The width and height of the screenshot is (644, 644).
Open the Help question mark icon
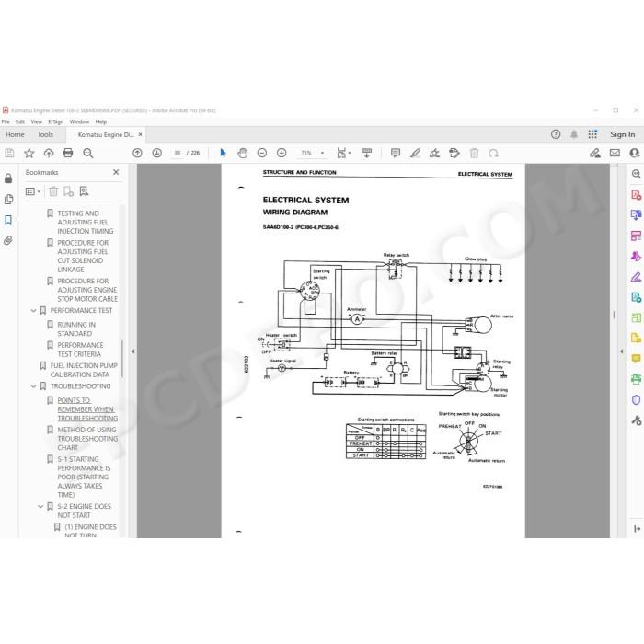556,134
